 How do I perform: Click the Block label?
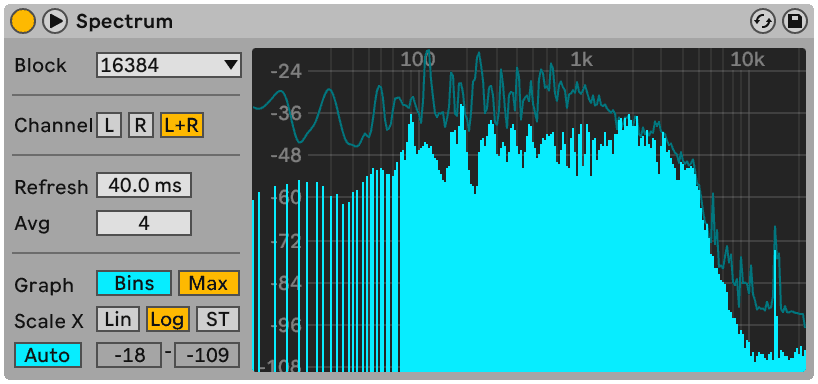[x=41, y=66]
